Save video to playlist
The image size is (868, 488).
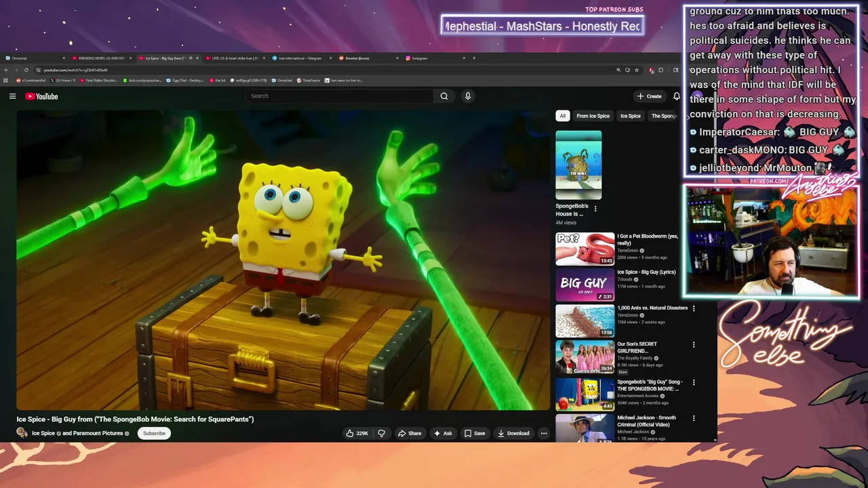(x=474, y=433)
